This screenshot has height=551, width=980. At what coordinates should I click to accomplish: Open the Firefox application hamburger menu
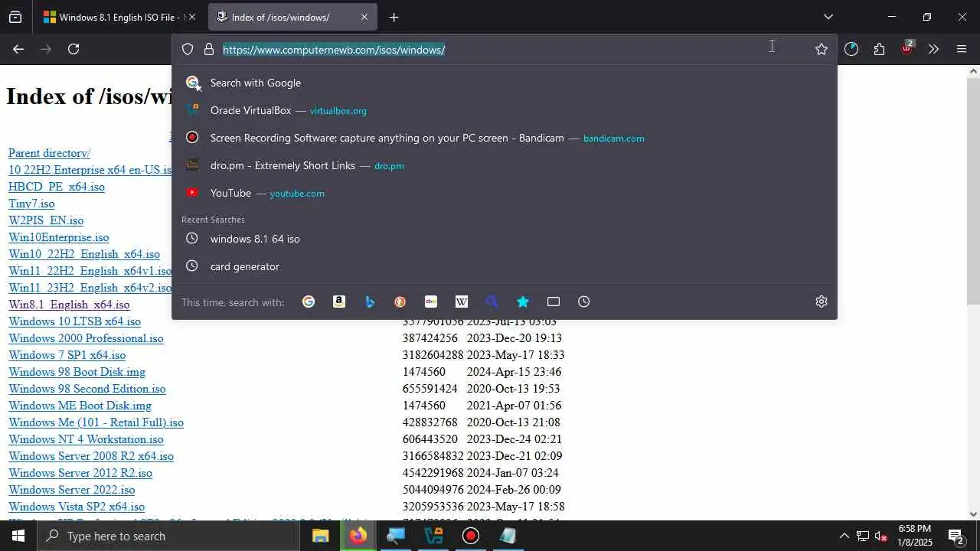[x=962, y=49]
